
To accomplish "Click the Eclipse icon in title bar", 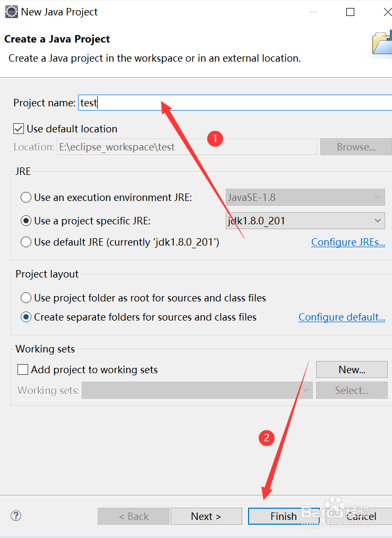I will [11, 12].
